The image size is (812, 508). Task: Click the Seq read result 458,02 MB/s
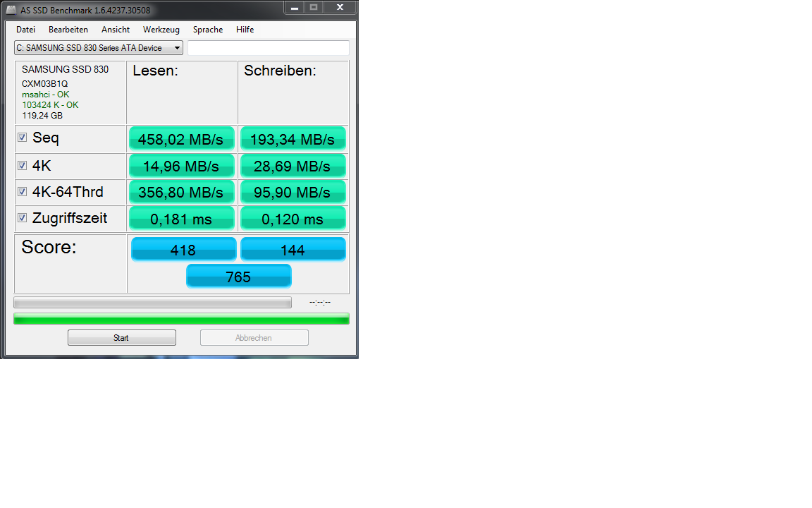(x=181, y=139)
